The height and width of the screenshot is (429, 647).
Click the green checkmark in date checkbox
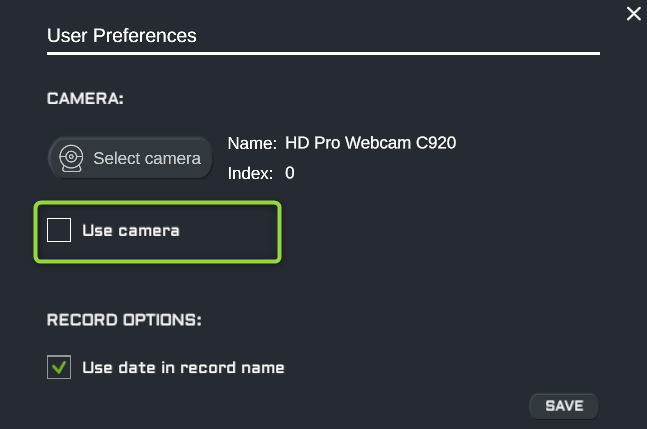[59, 367]
